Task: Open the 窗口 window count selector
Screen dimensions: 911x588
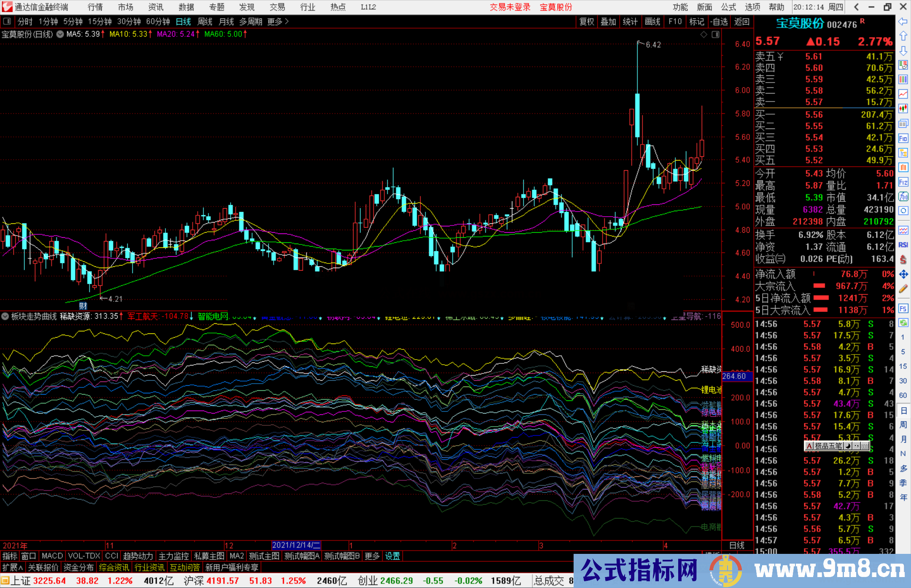Action: pos(29,556)
